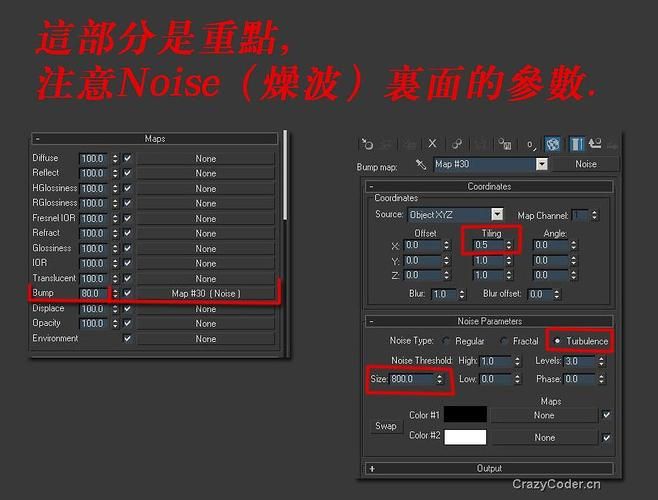Toggle Show Map in Viewport icon
658x500 pixels.
click(x=553, y=144)
